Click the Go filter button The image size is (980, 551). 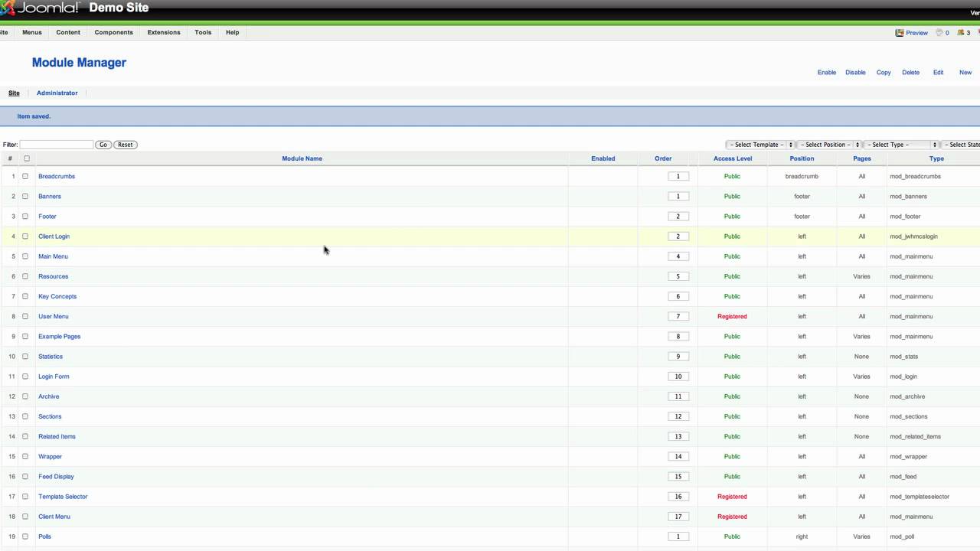[x=103, y=145]
